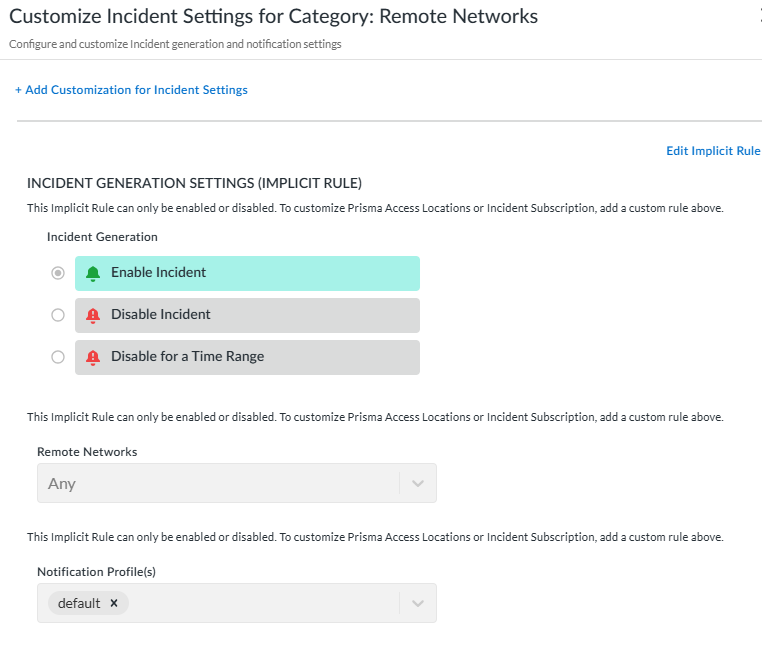Remove the default notification profile tag via its x

[114, 603]
